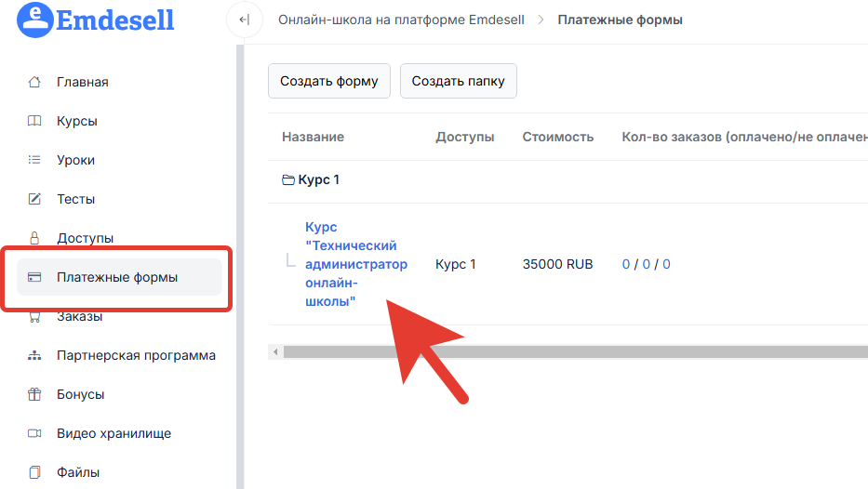Click the third 0 in orders count
868x489 pixels.
[666, 264]
